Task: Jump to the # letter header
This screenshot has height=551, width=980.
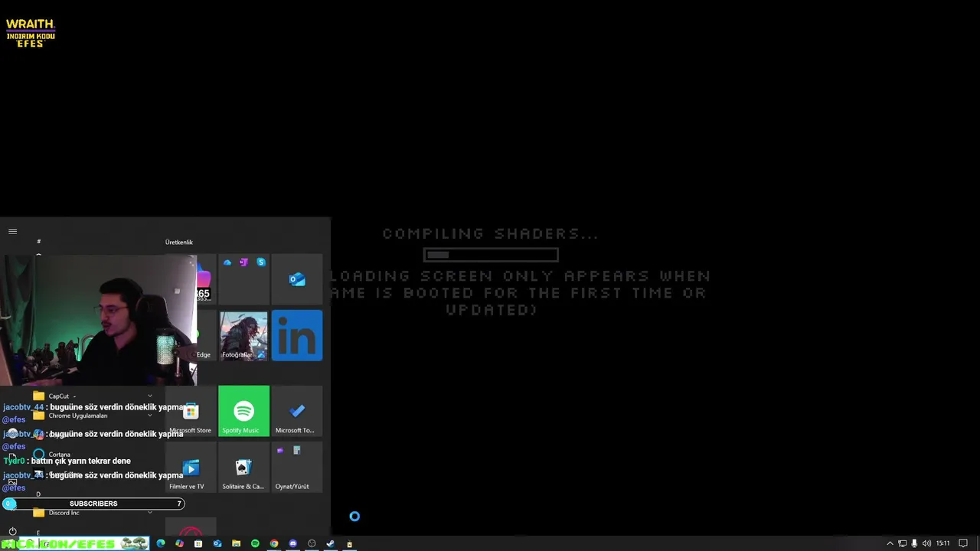Action: pyautogui.click(x=38, y=242)
